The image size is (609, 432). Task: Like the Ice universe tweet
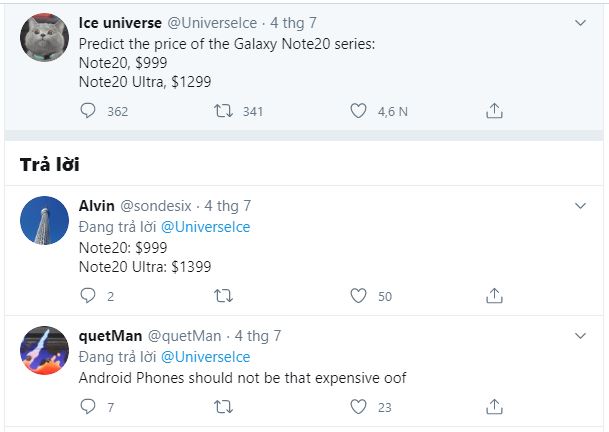pyautogui.click(x=358, y=111)
